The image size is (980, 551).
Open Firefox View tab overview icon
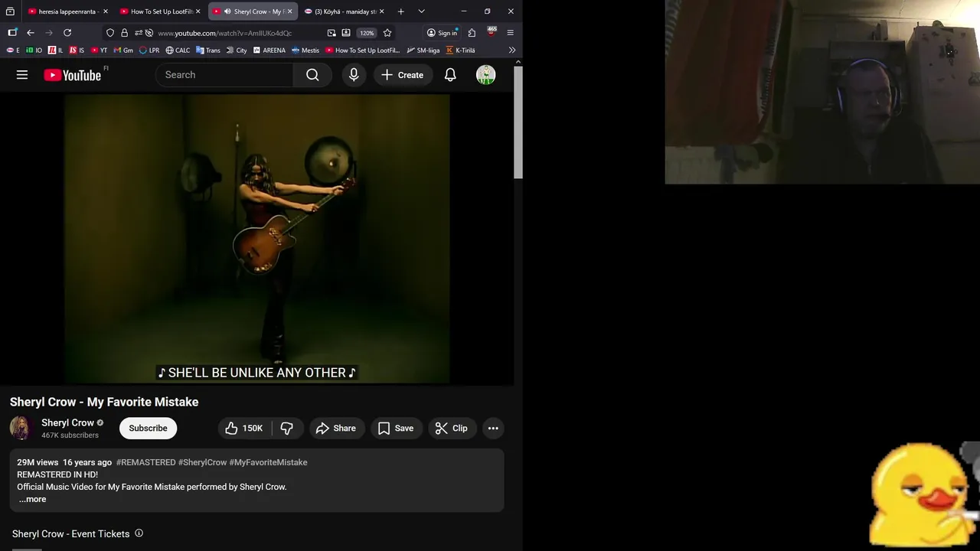tap(10, 11)
